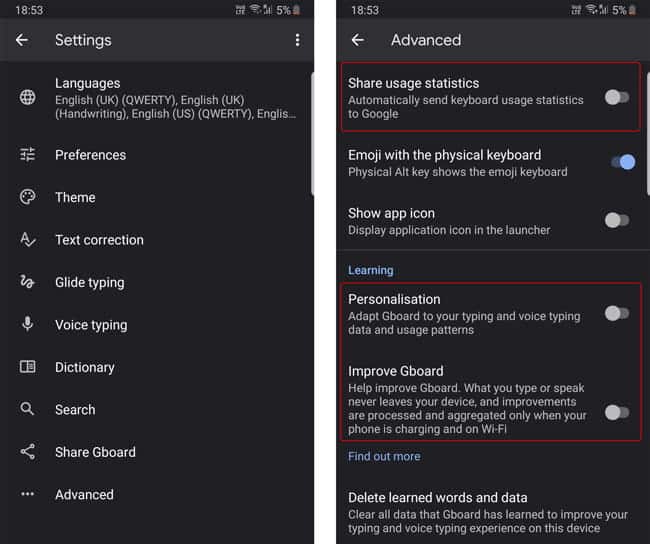
Task: Tap the microphone icon for Voice typing
Action: (27, 324)
